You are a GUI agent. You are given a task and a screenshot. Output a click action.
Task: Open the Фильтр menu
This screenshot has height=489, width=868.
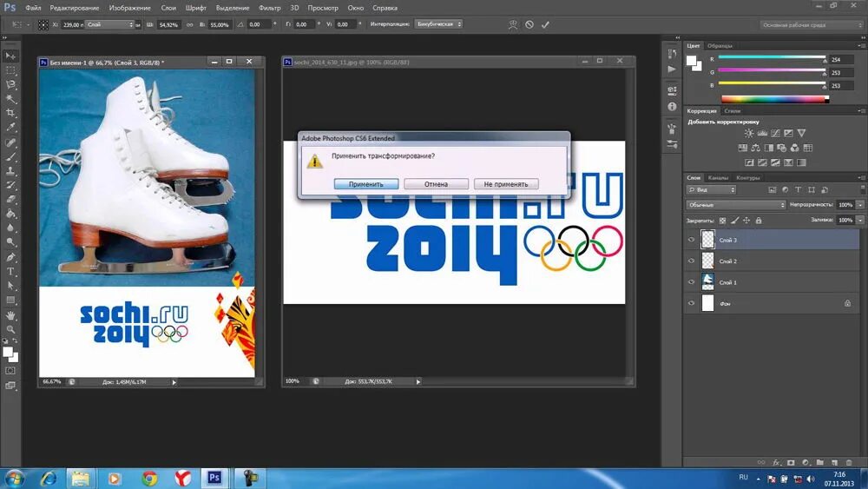(270, 8)
